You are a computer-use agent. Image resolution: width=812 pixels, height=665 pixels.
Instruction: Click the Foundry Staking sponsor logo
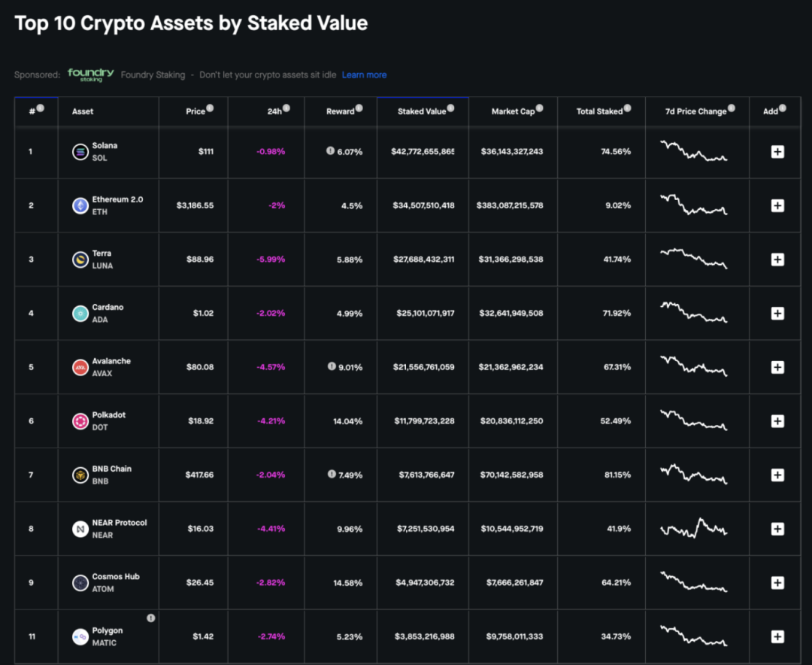(x=90, y=74)
